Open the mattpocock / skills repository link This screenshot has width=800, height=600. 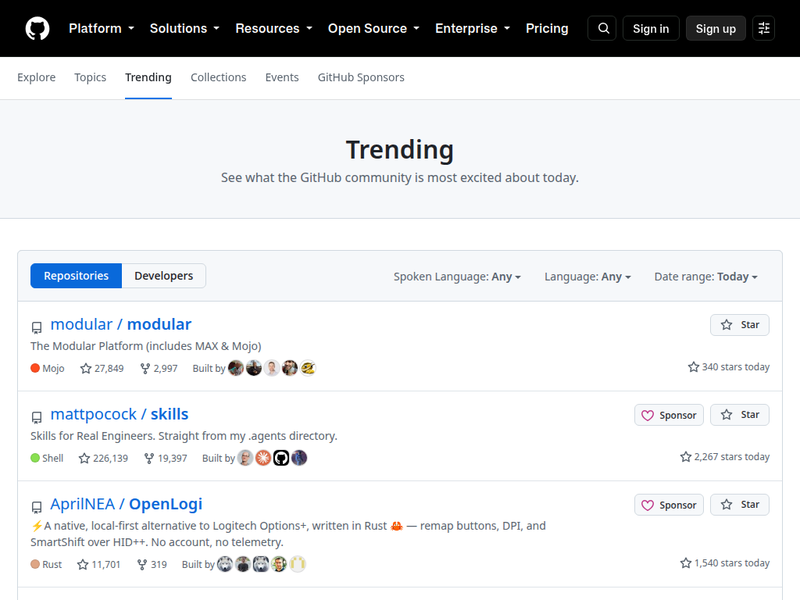(119, 414)
